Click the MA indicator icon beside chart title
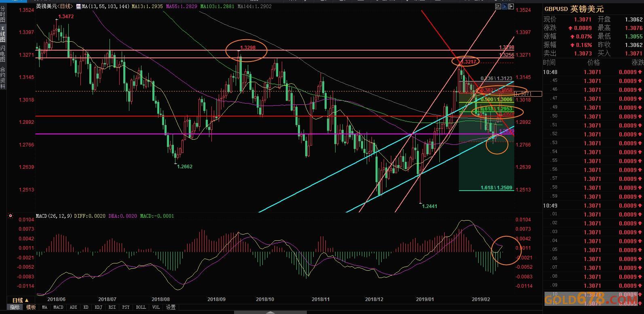This screenshot has height=314, width=644. pos(78,6)
